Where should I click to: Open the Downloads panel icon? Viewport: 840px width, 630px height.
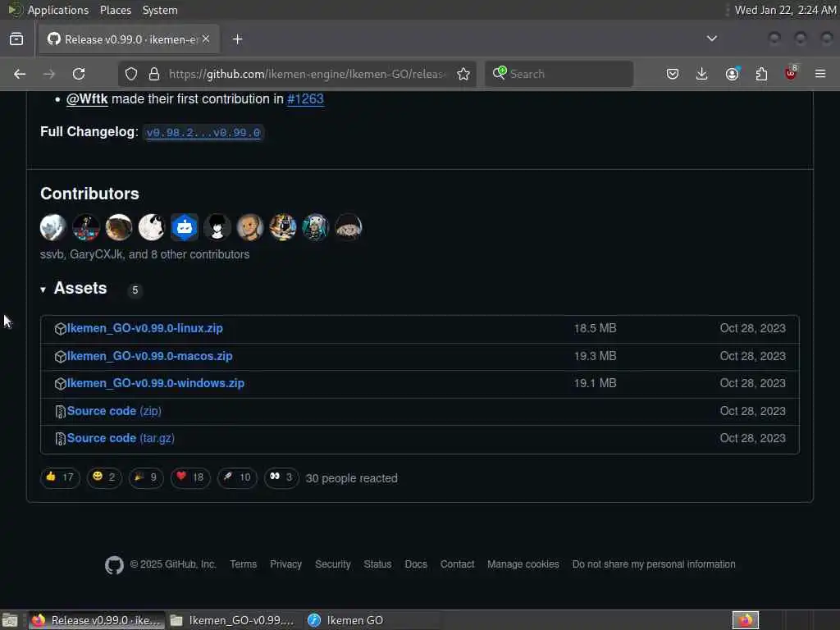(702, 74)
